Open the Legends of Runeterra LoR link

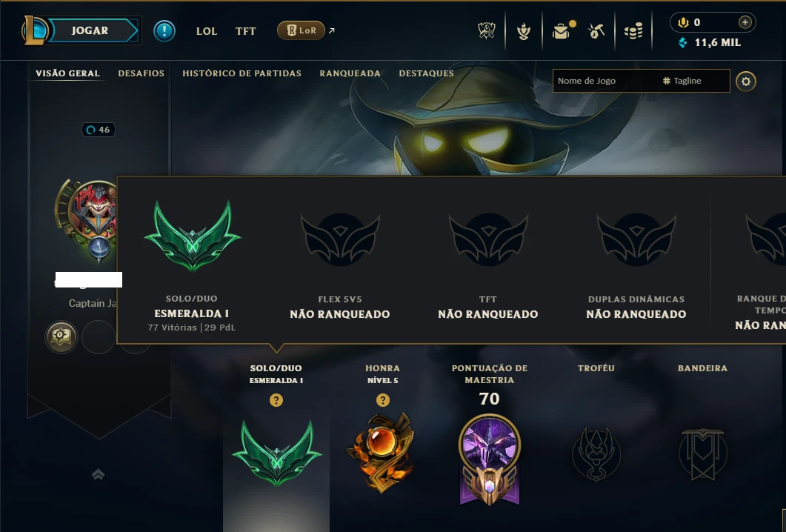coord(302,30)
